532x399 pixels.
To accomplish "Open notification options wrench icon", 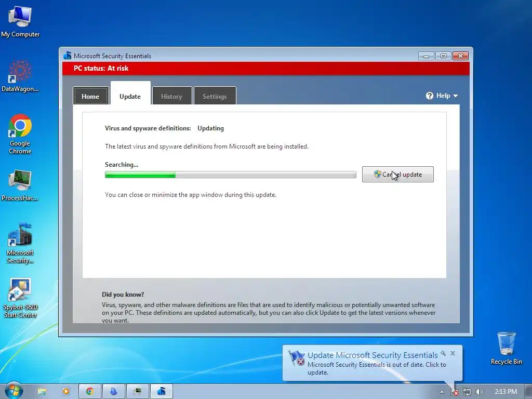I will coord(443,353).
